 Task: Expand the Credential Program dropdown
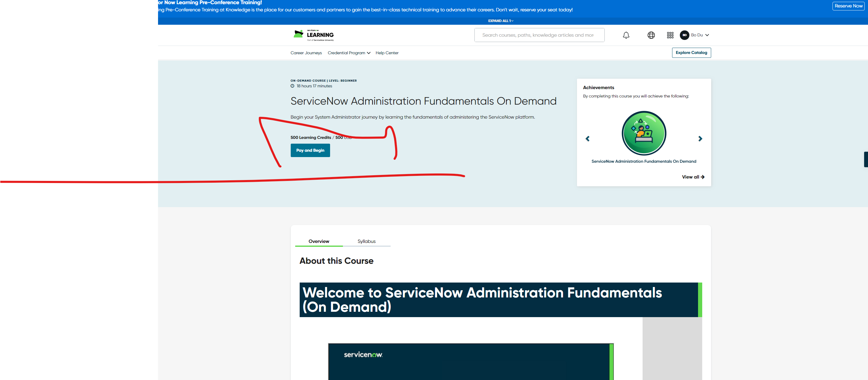tap(349, 53)
